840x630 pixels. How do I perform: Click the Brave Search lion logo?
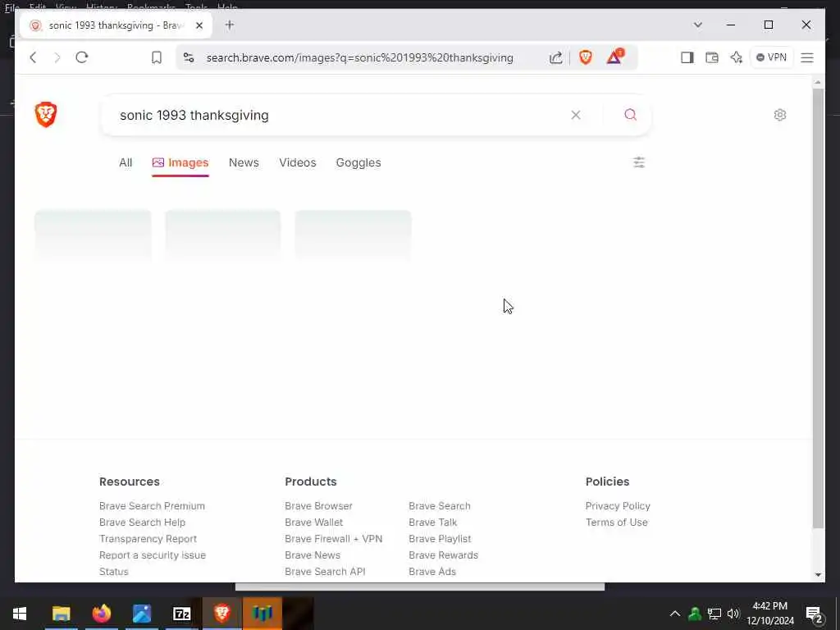click(46, 114)
